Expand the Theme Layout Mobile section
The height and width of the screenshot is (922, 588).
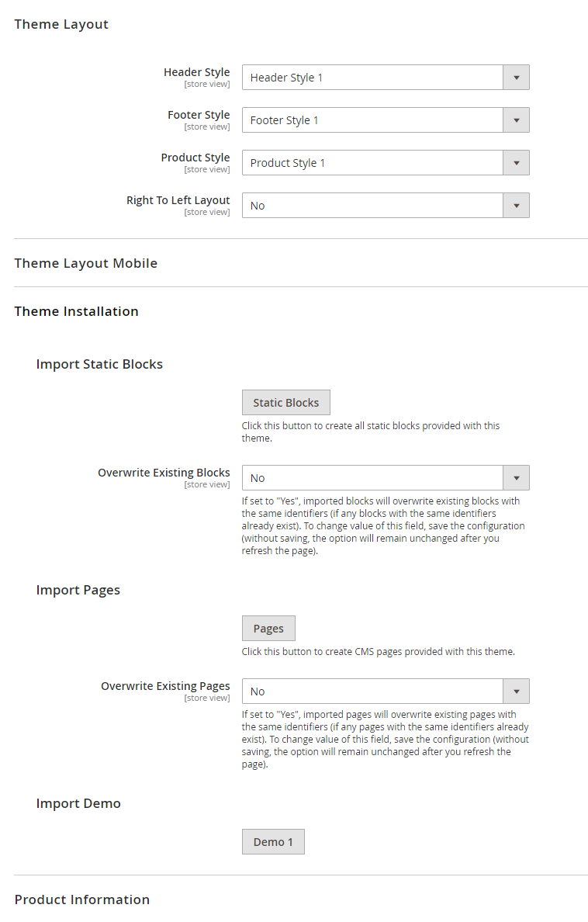[x=85, y=263]
